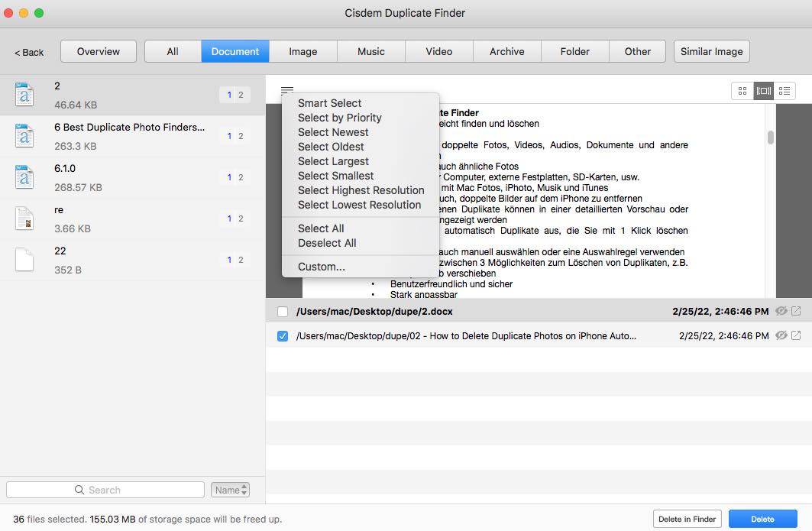This screenshot has width=812, height=531.
Task: Switch to preview split view icon
Action: (763, 91)
